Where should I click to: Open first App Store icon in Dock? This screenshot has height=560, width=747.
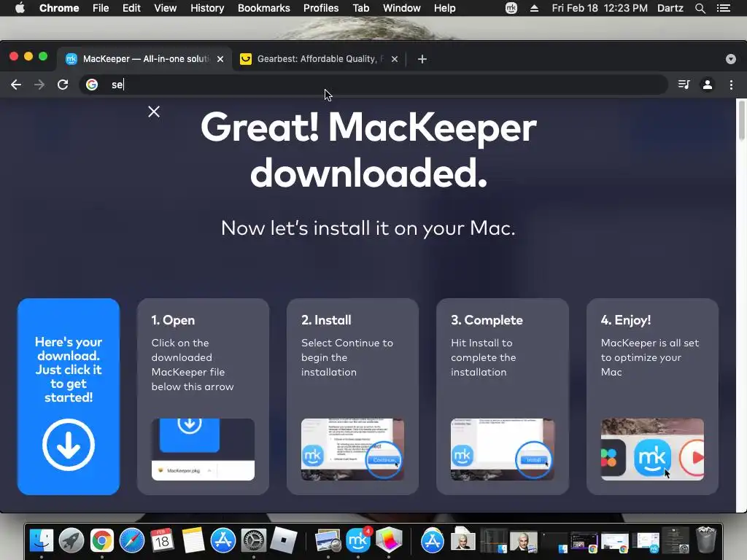point(223,540)
